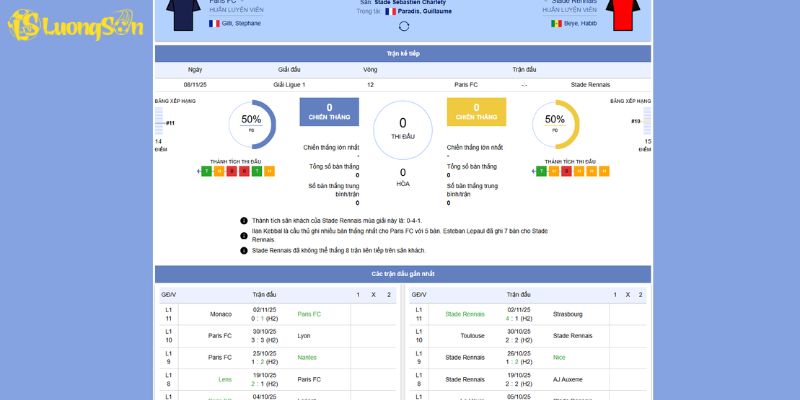
Task: Select Paris FC's third form box, red
Action: [x=232, y=171]
